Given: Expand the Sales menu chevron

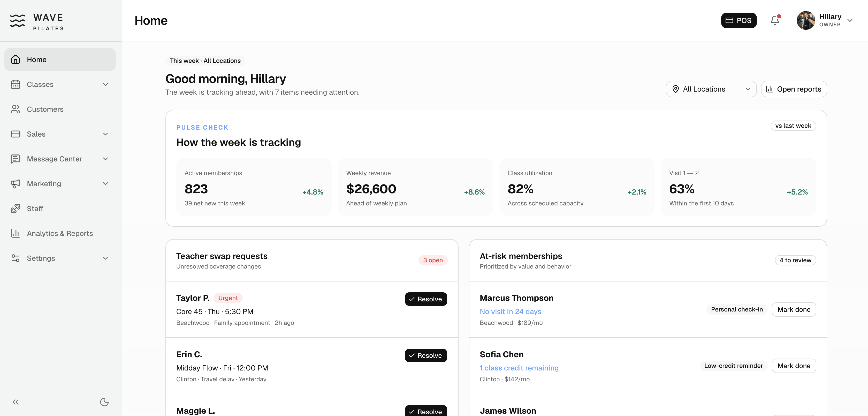Looking at the screenshot, I should [105, 134].
